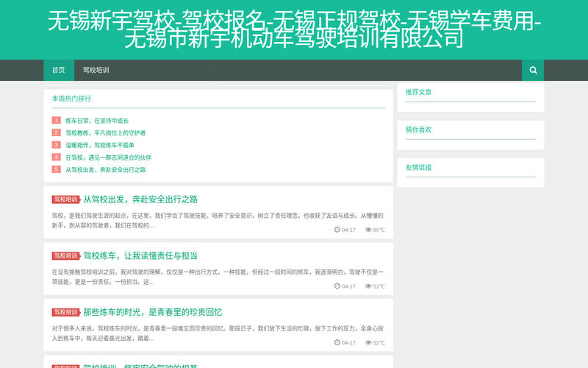This screenshot has height=368, width=588.
Task: Click 驾校培训 tag beside 驾校练车 article
Action: coord(66,255)
